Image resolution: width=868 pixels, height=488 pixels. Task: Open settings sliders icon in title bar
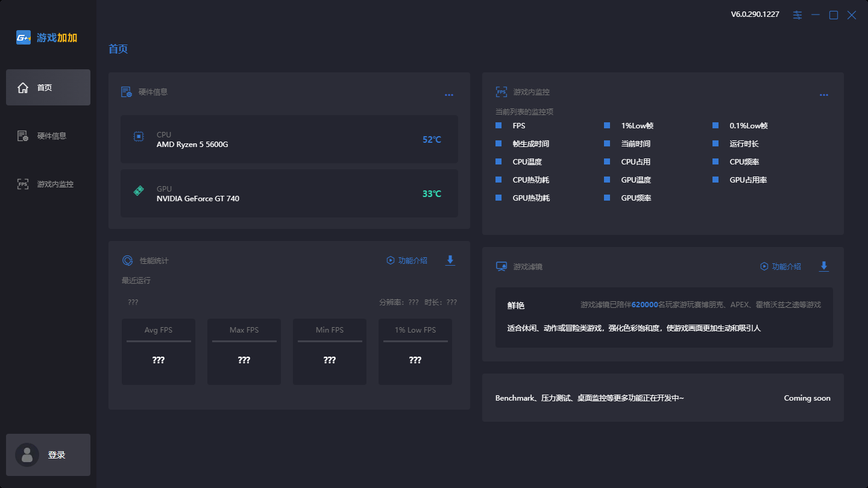797,15
